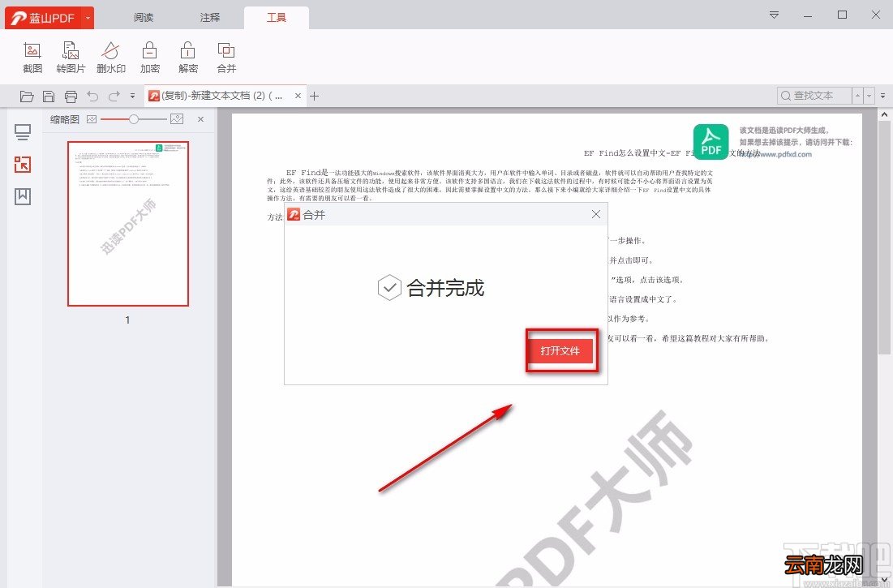Open the bookmarks panel in the sidebar

pyautogui.click(x=23, y=196)
